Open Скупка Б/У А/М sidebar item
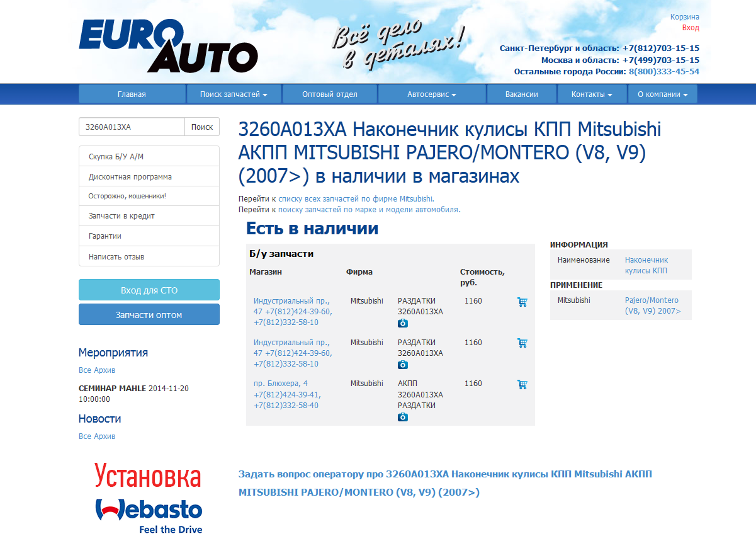The image size is (756, 541). coord(149,156)
